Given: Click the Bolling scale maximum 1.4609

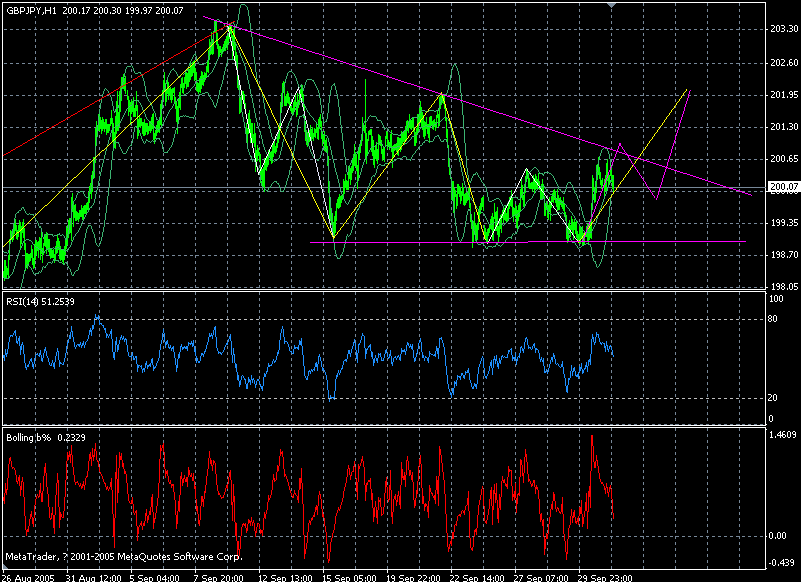Looking at the screenshot, I should click(784, 435).
